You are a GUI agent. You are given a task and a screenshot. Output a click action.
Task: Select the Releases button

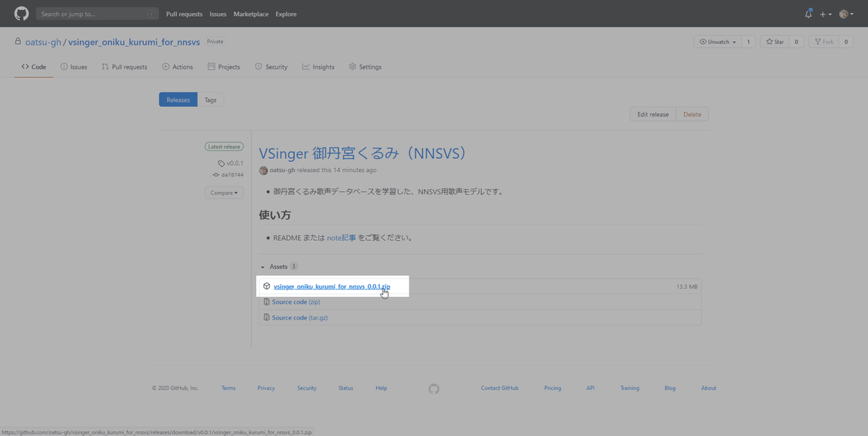pos(178,100)
